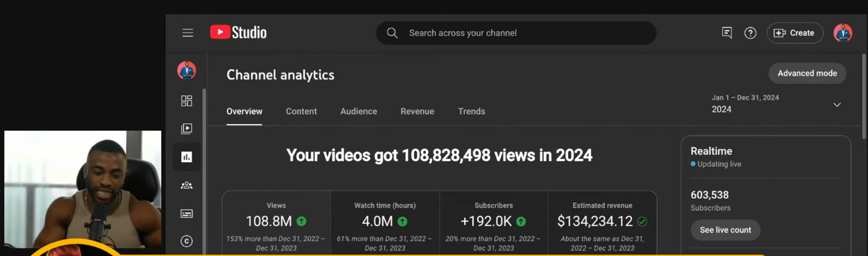Select the Subscribers metric card
Viewport: 868px width, 256px height.
pos(494,223)
